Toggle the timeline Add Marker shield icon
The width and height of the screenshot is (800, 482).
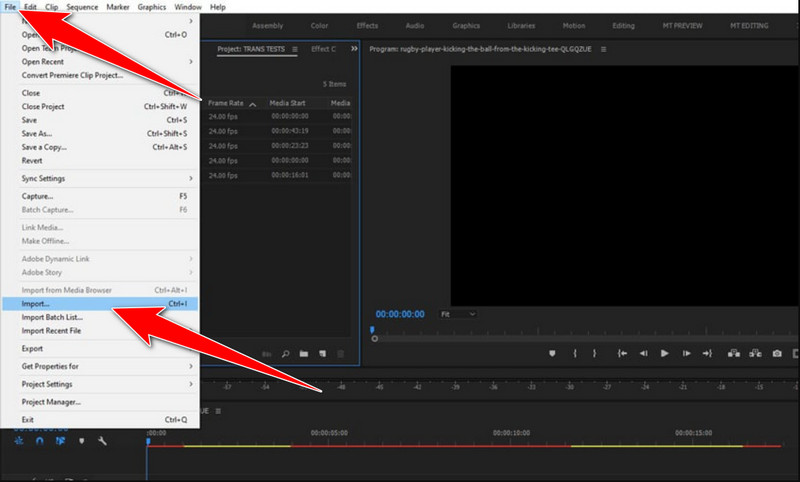(82, 441)
